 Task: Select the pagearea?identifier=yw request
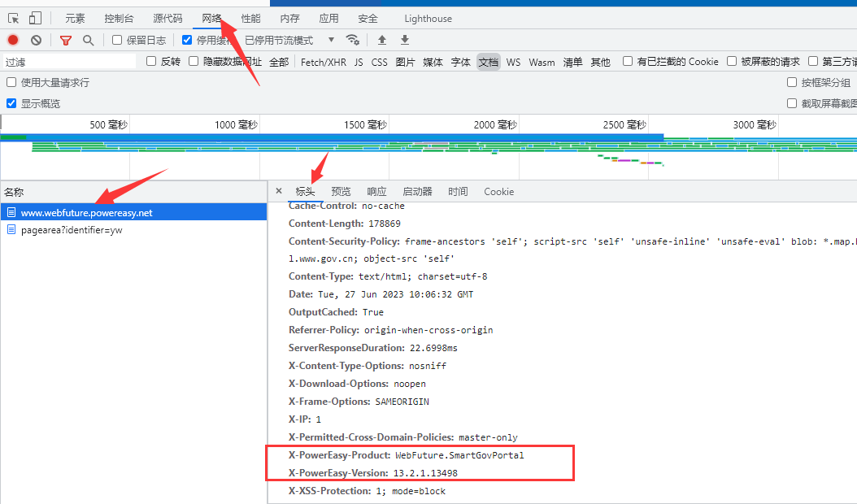72,230
